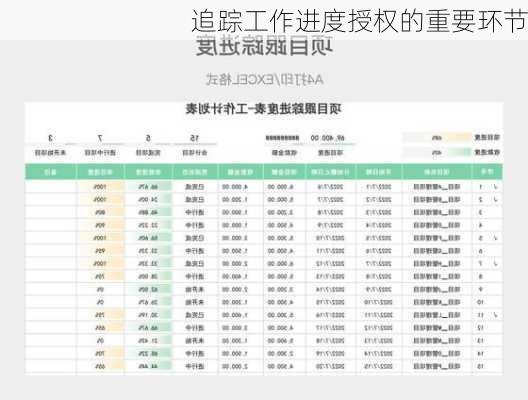Select the checkmark in table row 1
The height and width of the screenshot is (400, 528).
(x=495, y=187)
